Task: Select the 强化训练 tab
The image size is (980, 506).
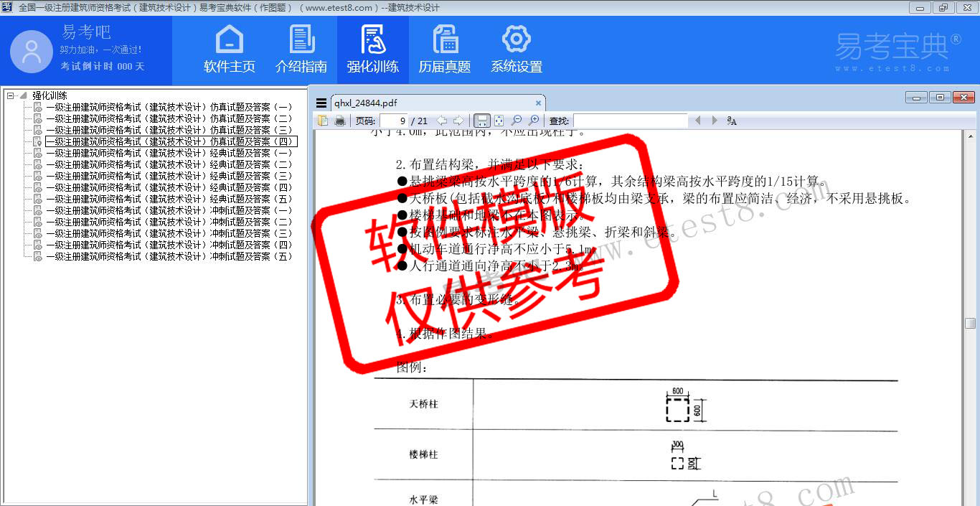Action: [373, 50]
